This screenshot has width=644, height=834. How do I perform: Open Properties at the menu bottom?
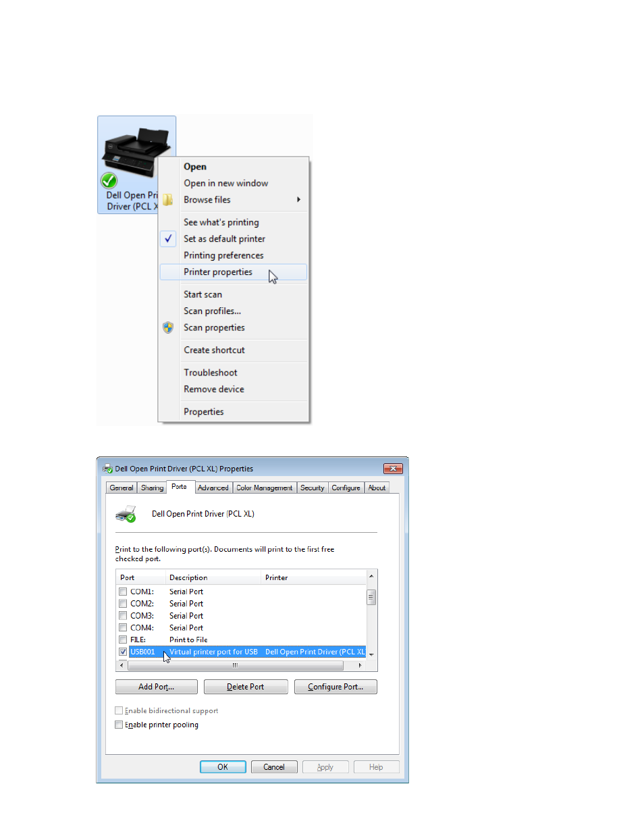(x=203, y=412)
